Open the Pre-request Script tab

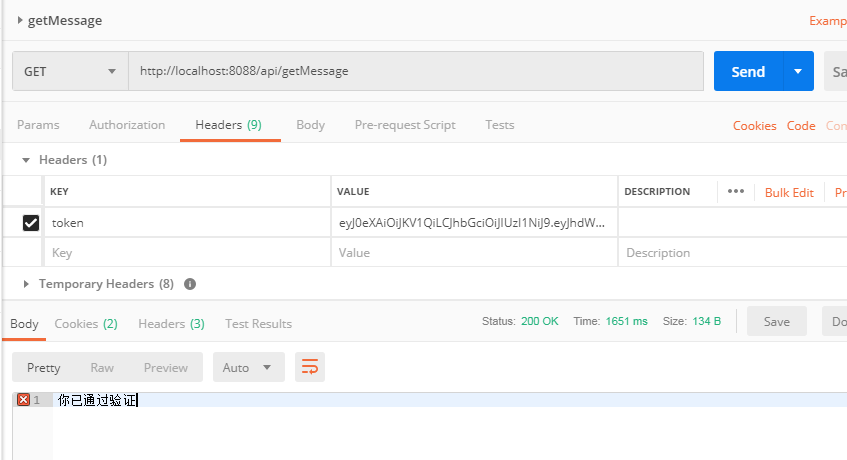[x=405, y=125]
